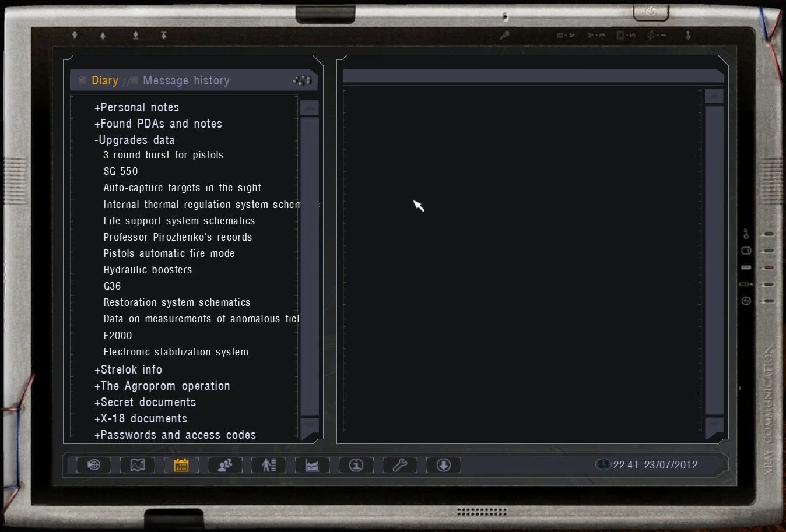This screenshot has width=786, height=532.
Task: Open Electronic stabilization system entry
Action: (x=176, y=352)
